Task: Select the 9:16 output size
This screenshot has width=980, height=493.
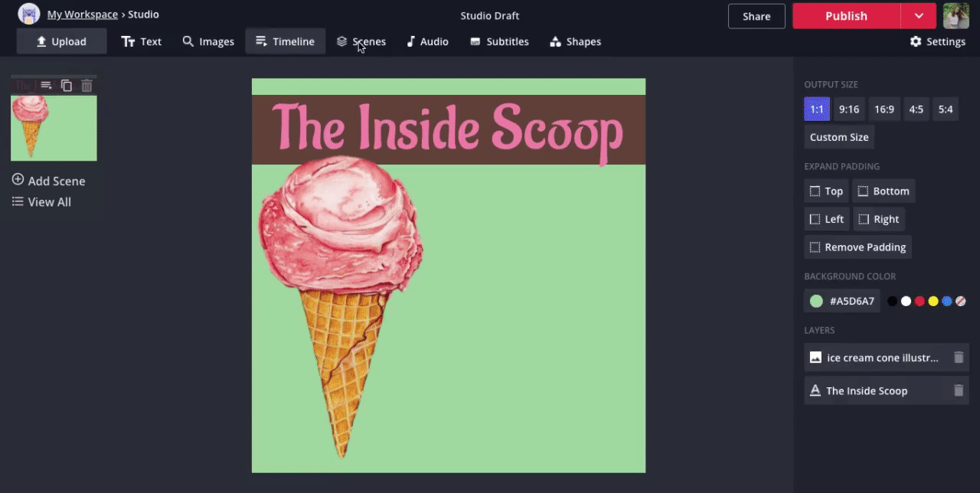Action: (x=849, y=109)
